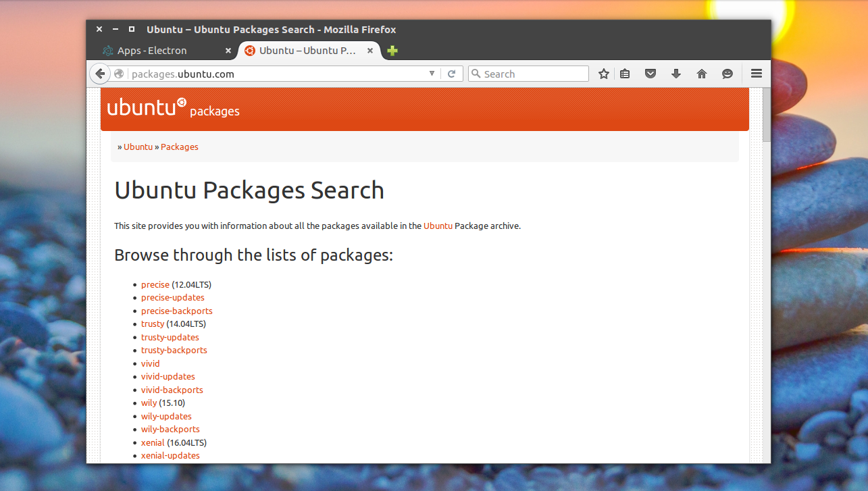Viewport: 868px width, 491px height.
Task: Open the Ubuntu breadcrumb link
Action: coord(138,147)
